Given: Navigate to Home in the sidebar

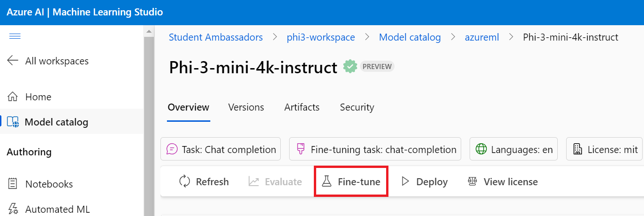Looking at the screenshot, I should 38,97.
